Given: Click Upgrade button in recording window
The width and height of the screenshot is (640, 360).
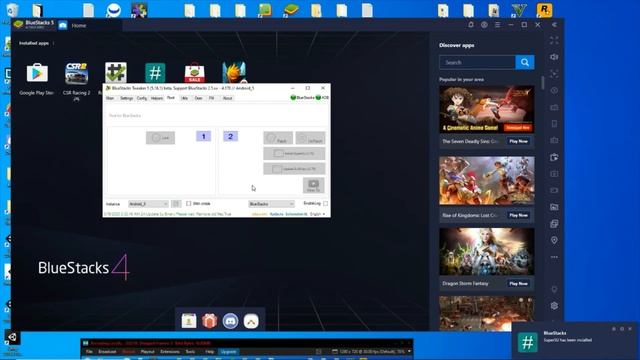Looking at the screenshot, I should tap(228, 351).
